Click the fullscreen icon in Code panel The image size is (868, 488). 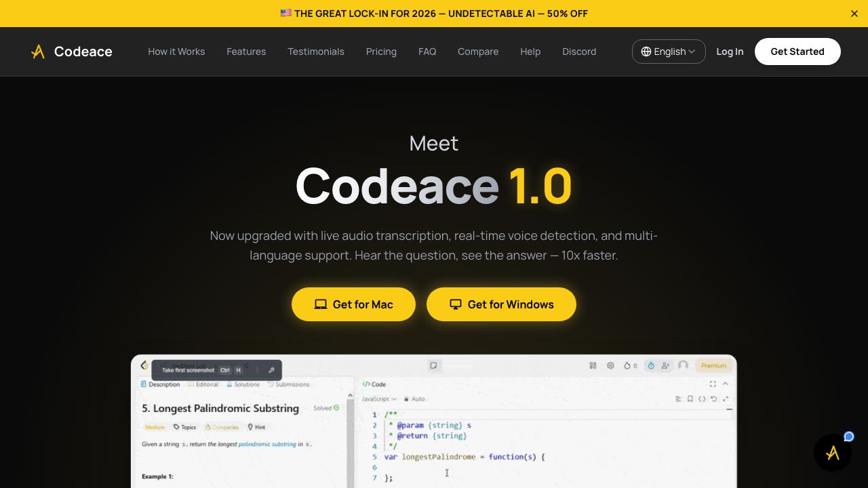[713, 384]
